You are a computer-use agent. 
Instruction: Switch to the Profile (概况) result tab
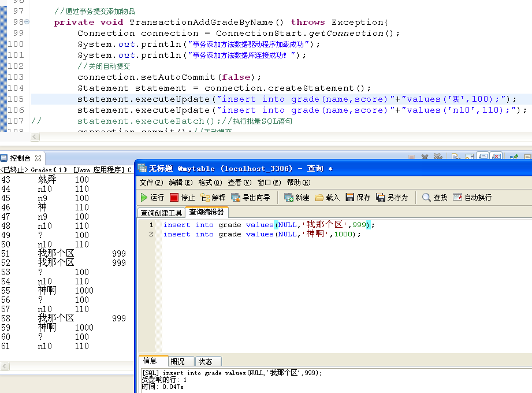[181, 361]
